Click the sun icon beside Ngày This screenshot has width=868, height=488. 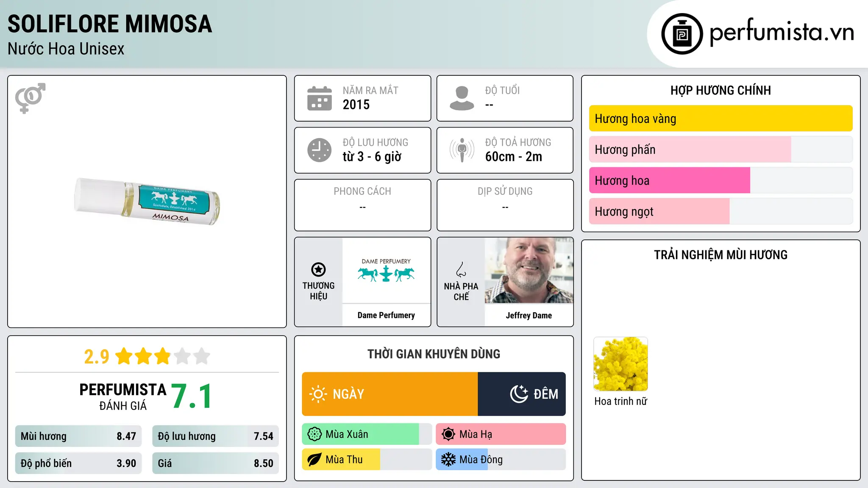[318, 394]
